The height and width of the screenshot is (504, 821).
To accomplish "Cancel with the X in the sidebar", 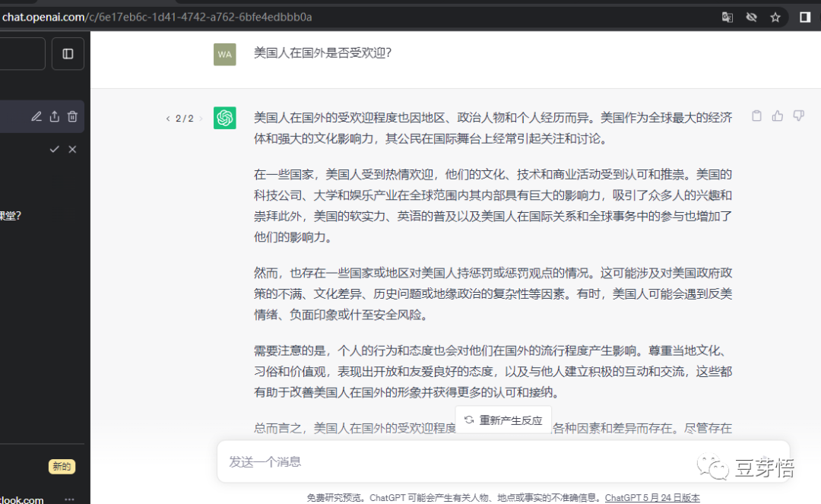I will pos(72,150).
